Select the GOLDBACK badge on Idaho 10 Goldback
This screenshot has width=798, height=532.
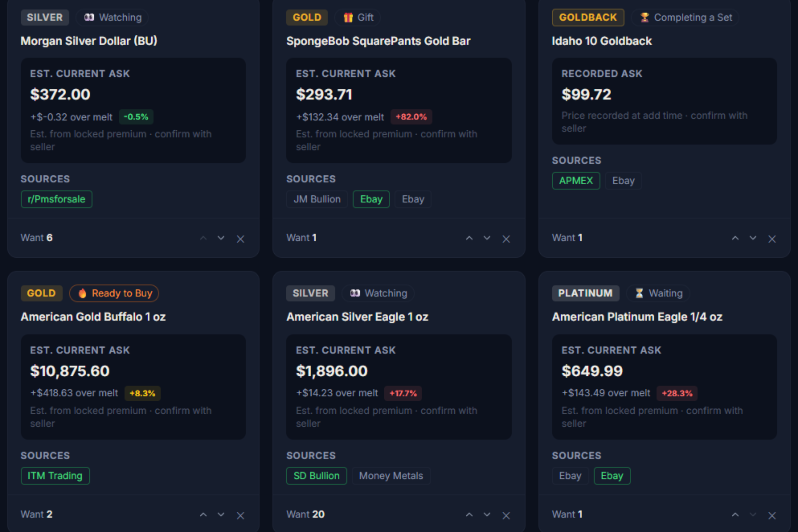tap(588, 17)
